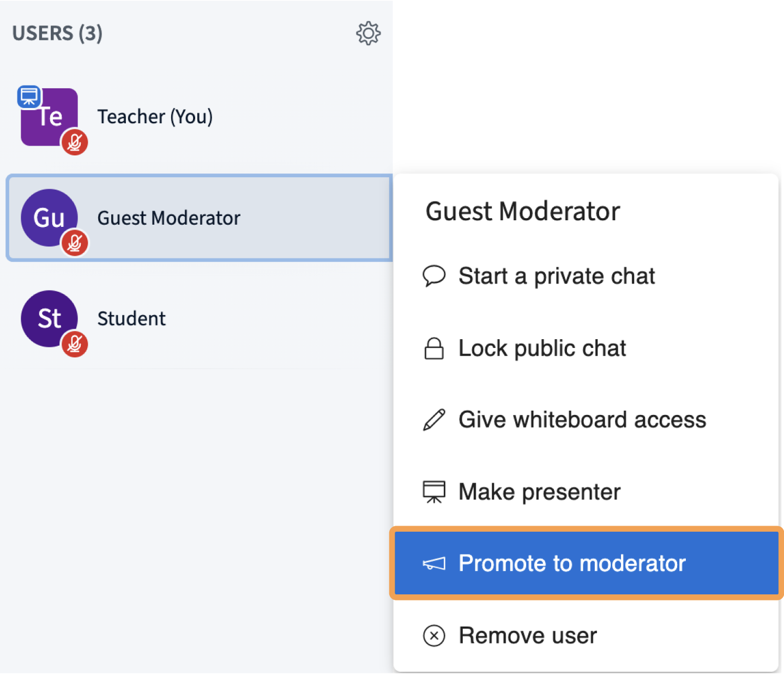The width and height of the screenshot is (784, 674).
Task: Select Give whiteboard access
Action: pos(582,420)
